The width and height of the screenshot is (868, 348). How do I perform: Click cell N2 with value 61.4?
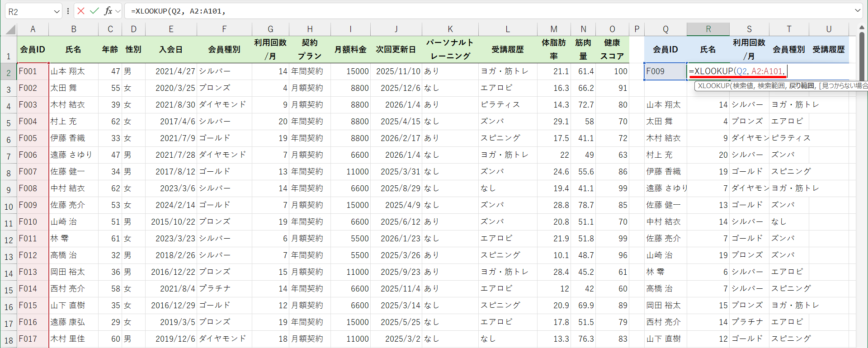583,71
